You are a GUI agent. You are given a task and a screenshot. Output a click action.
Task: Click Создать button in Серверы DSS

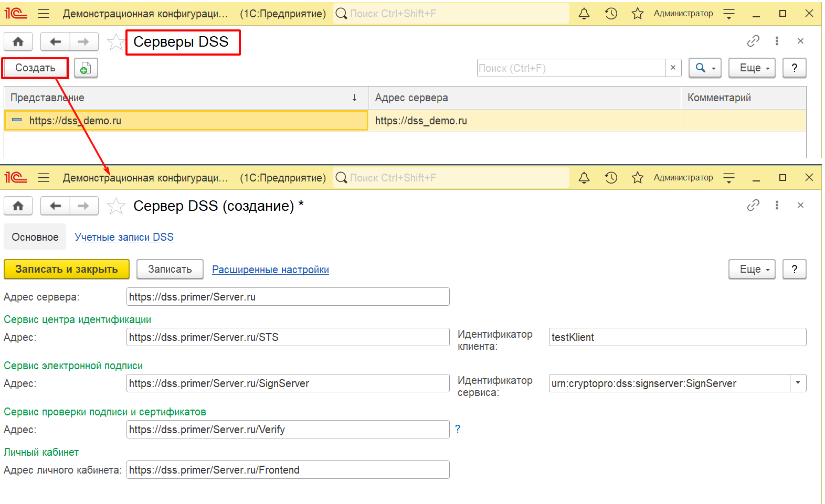tap(35, 68)
